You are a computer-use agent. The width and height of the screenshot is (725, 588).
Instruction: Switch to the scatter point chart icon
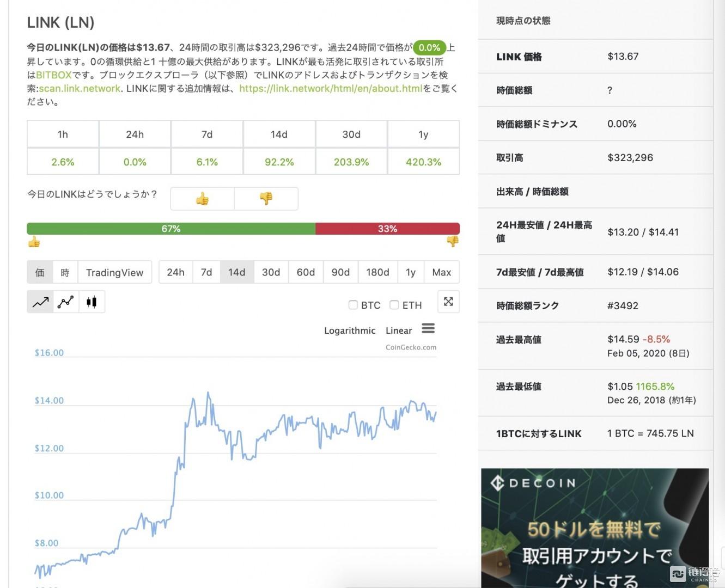coord(65,301)
